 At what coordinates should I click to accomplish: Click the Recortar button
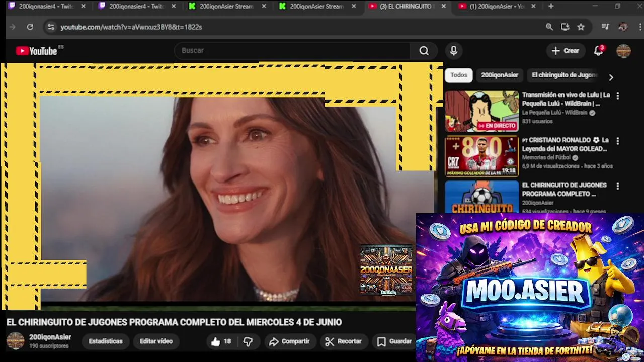pos(343,341)
